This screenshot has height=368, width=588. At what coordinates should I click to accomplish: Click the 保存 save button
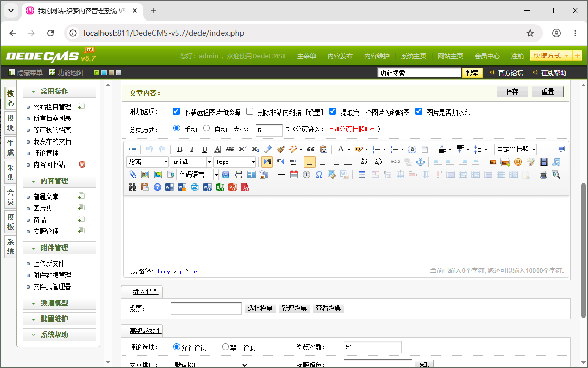tap(512, 91)
